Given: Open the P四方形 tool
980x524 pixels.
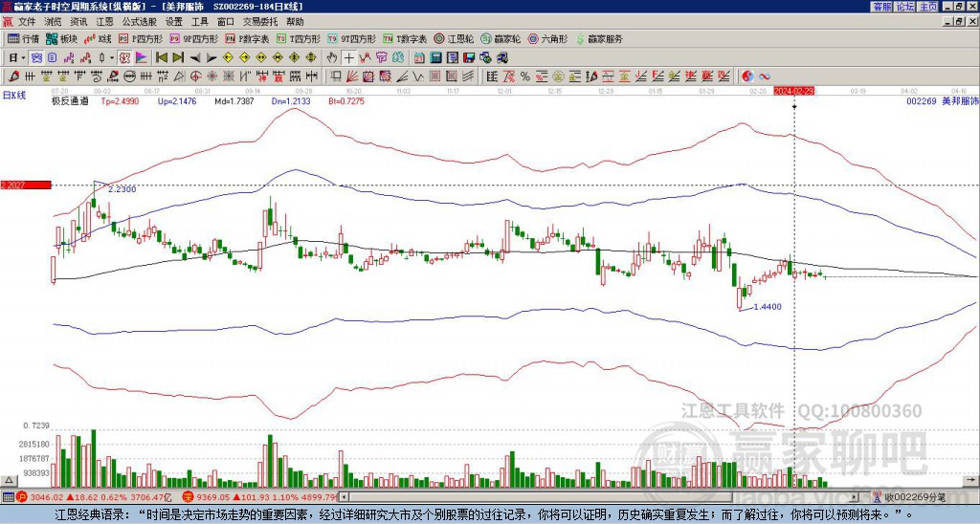Looking at the screenshot, I should point(141,38).
